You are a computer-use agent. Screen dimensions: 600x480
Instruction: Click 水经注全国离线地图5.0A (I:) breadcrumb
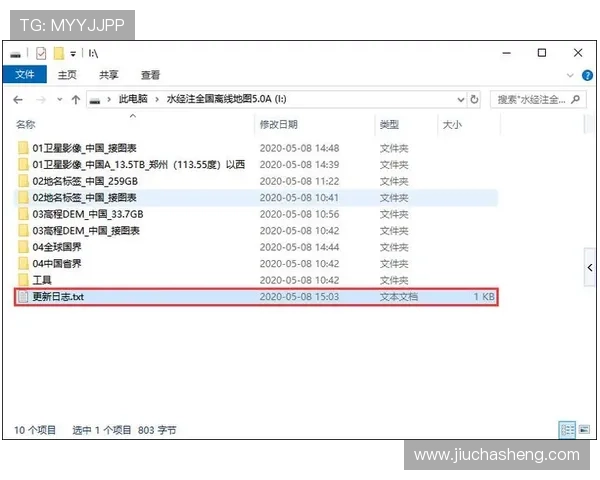pyautogui.click(x=227, y=99)
